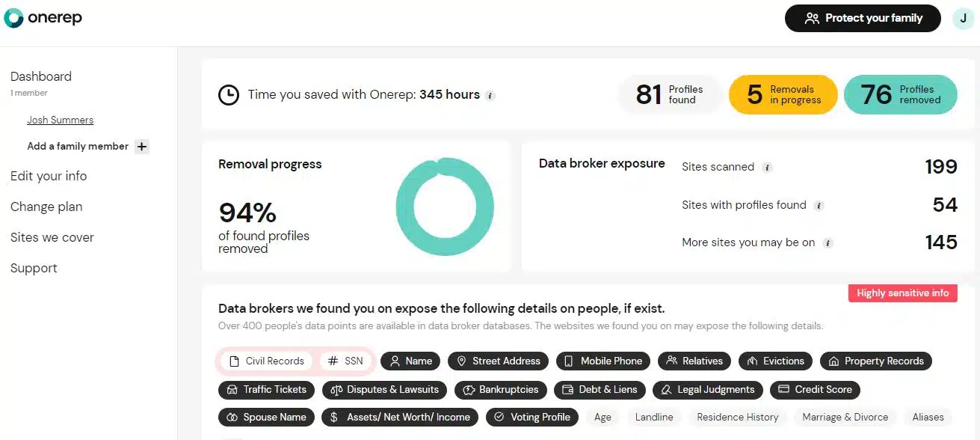
Task: Toggle the Age detail pill
Action: [603, 417]
